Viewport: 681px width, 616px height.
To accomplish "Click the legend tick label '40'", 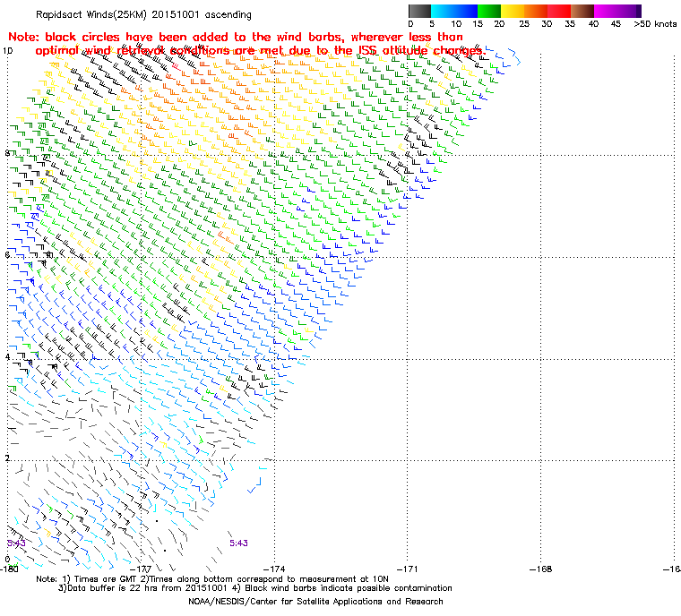I will click(x=594, y=24).
